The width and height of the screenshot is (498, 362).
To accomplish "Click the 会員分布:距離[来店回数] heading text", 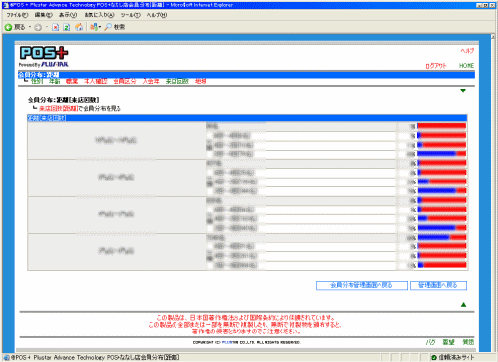I will coord(63,100).
